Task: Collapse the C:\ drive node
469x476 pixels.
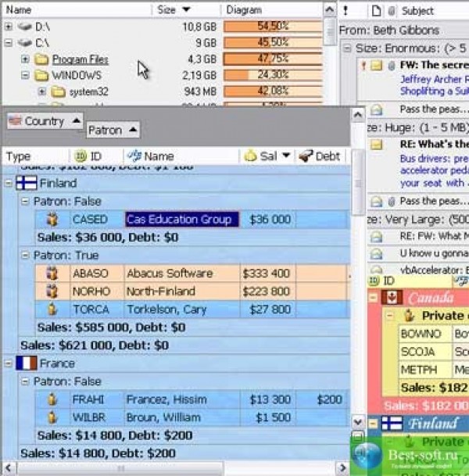Action: click(9, 43)
